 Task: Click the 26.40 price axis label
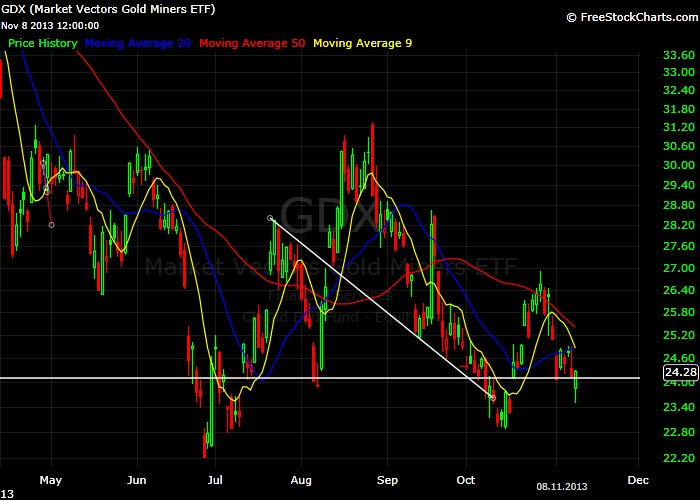click(x=679, y=290)
